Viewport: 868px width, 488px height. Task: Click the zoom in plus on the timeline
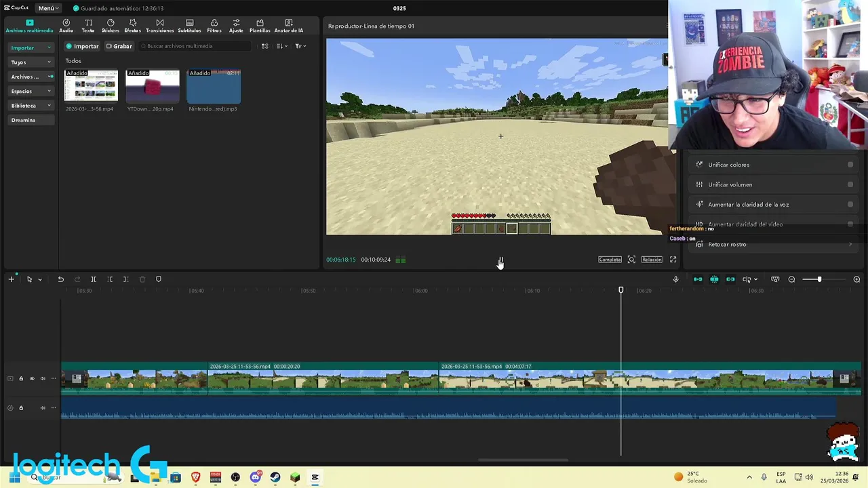click(x=856, y=279)
